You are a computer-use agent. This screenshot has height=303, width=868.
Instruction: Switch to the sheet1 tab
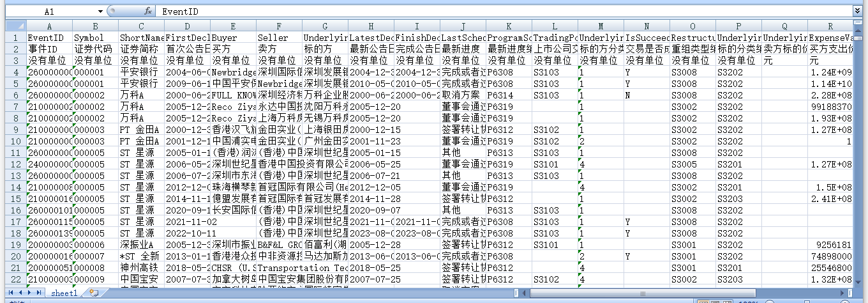[64, 293]
